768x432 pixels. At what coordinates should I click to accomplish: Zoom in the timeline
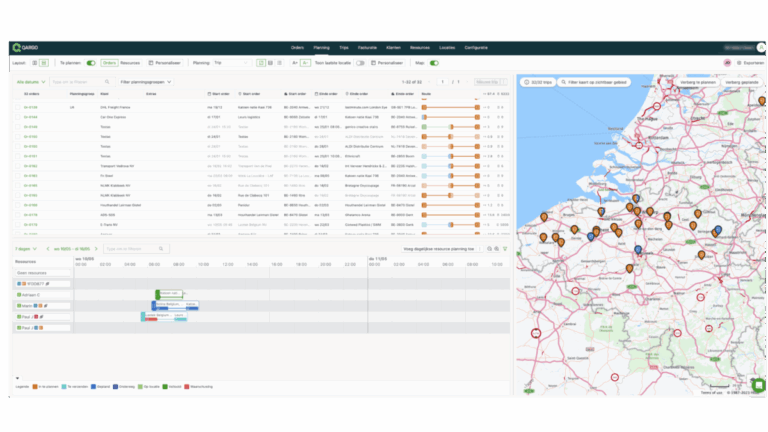(x=497, y=249)
